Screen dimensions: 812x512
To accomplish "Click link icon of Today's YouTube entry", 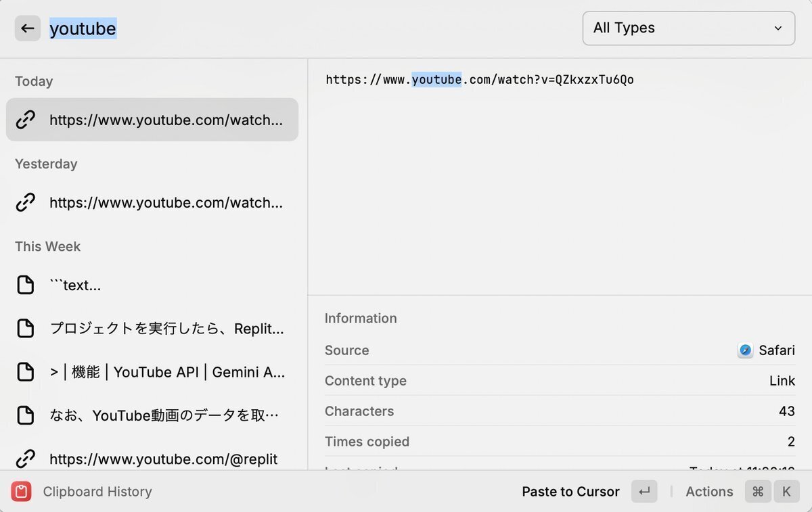I will click(26, 120).
